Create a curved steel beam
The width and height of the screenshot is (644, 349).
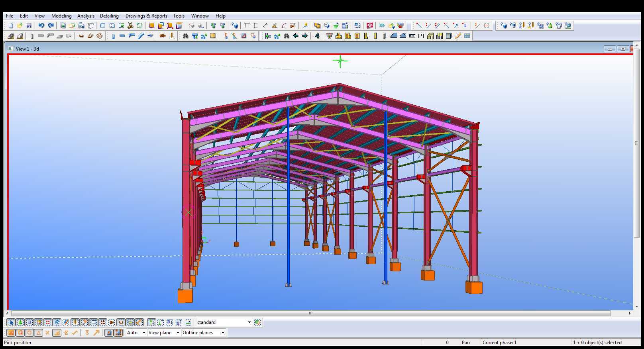click(x=141, y=36)
